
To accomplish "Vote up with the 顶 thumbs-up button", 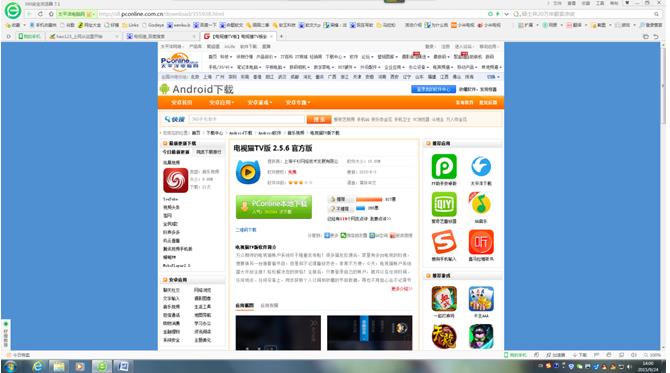I will tap(340, 199).
